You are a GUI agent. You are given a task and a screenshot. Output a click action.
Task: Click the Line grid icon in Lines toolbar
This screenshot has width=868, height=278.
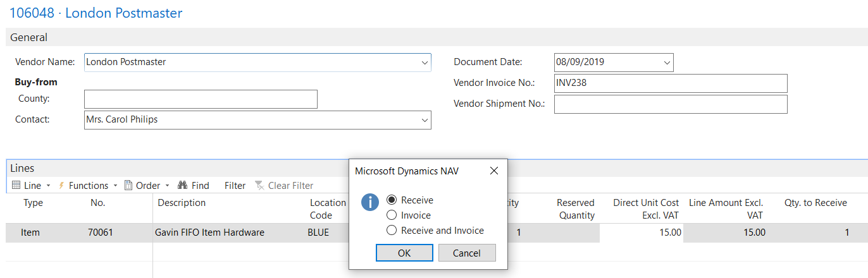click(x=17, y=186)
